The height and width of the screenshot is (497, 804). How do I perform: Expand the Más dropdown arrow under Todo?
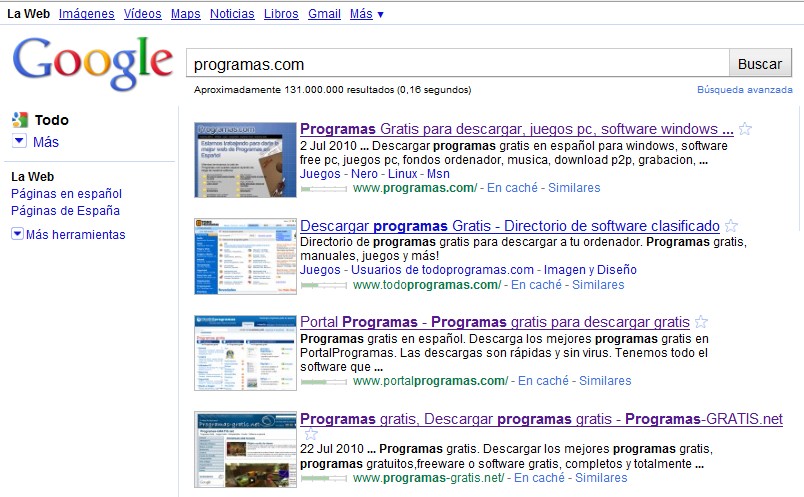[x=19, y=141]
